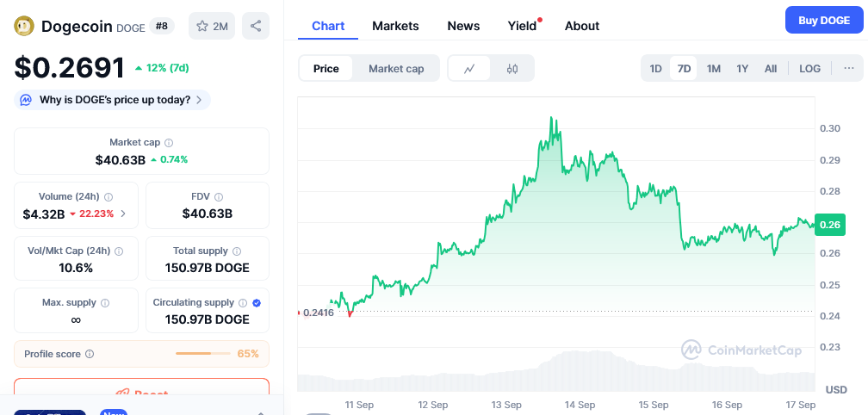Image resolution: width=868 pixels, height=415 pixels.
Task: Set chart range to 1M
Action: click(714, 69)
